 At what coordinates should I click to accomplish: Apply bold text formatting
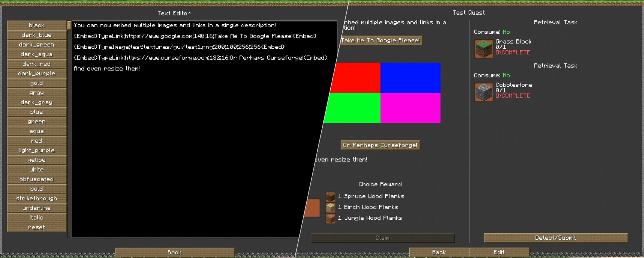coord(37,189)
